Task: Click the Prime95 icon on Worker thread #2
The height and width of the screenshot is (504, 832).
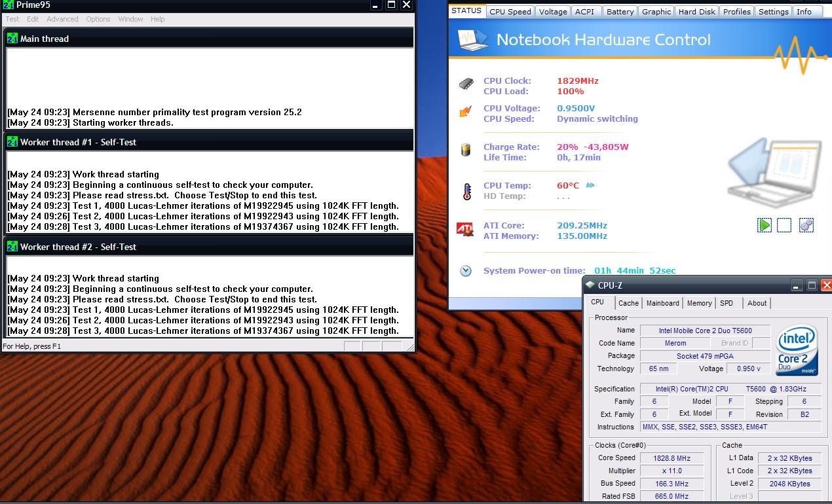Action: (12, 247)
